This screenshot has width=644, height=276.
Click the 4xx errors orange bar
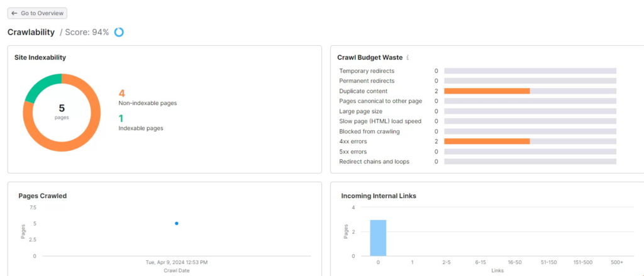(x=487, y=141)
